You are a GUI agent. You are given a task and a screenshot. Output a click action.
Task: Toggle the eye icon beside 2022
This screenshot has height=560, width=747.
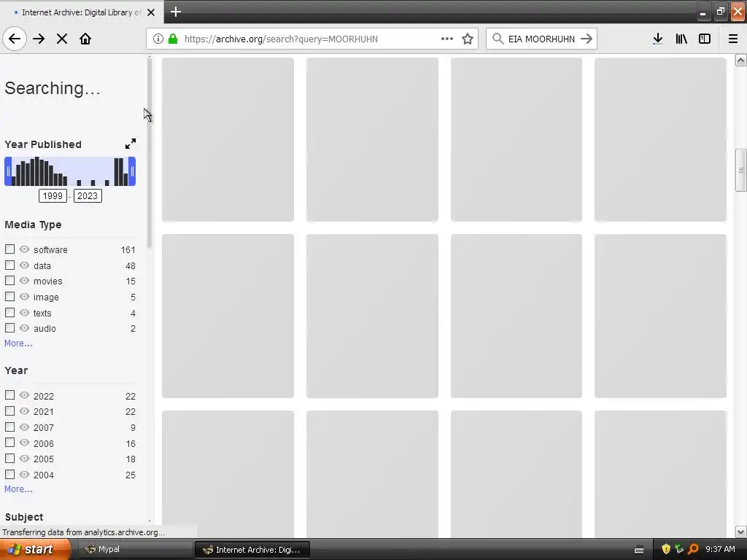click(x=24, y=395)
